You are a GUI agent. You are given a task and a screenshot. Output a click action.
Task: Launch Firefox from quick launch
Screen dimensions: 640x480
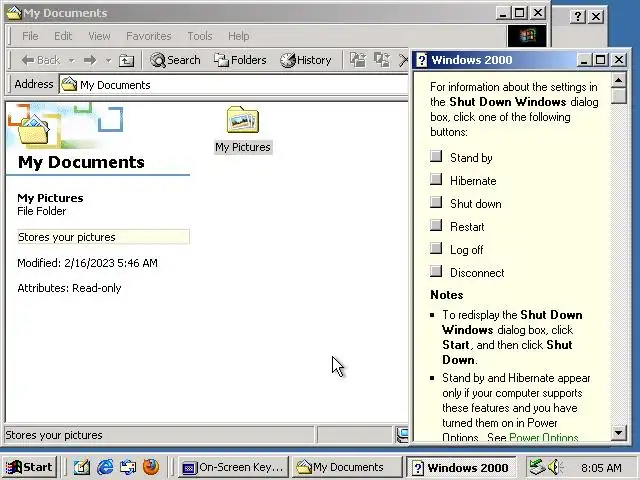[x=151, y=467]
